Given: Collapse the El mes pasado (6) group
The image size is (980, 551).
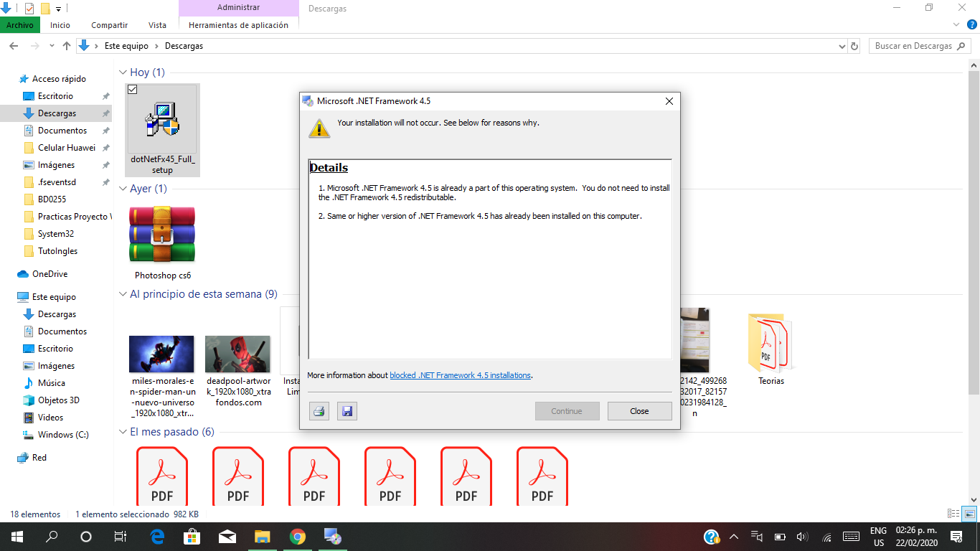Looking at the screenshot, I should pyautogui.click(x=123, y=432).
